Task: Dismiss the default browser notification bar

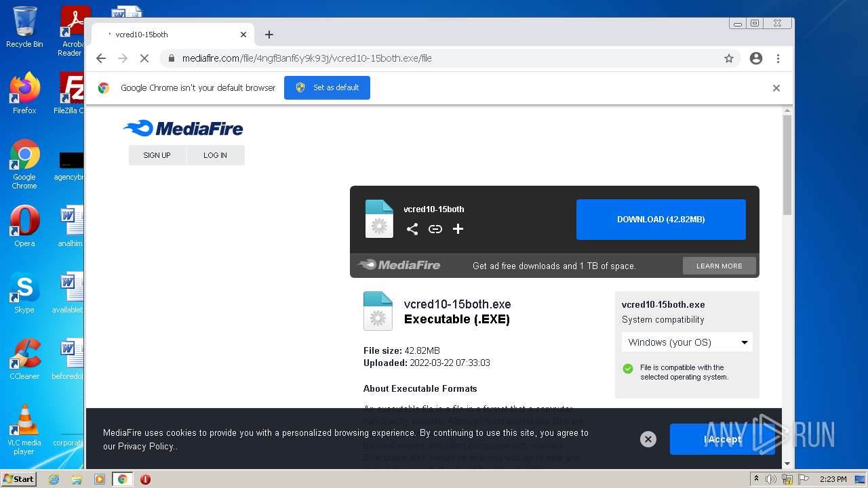Action: tap(776, 88)
